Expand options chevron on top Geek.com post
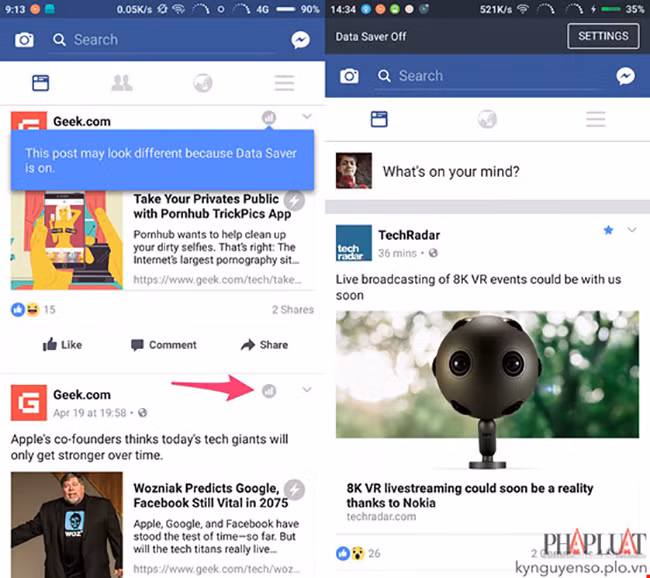 click(x=307, y=117)
